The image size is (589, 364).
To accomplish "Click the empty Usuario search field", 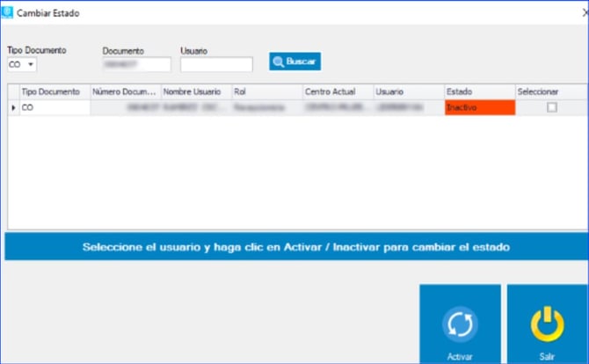I will [216, 64].
